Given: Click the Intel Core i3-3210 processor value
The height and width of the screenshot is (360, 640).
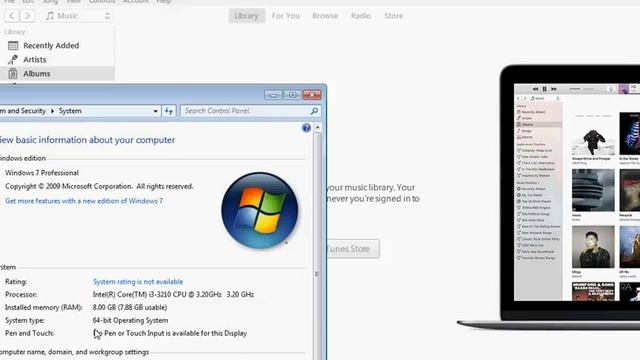Looking at the screenshot, I should pyautogui.click(x=173, y=294).
